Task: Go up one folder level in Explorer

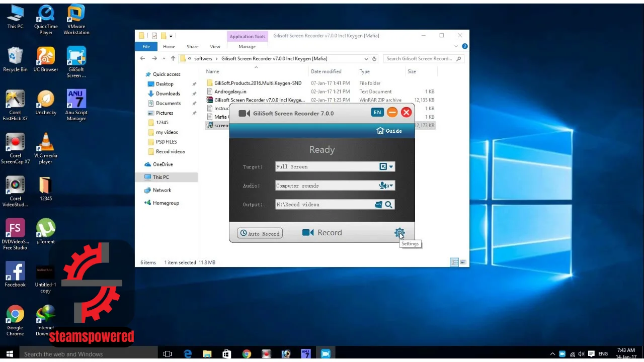Action: 173,59
